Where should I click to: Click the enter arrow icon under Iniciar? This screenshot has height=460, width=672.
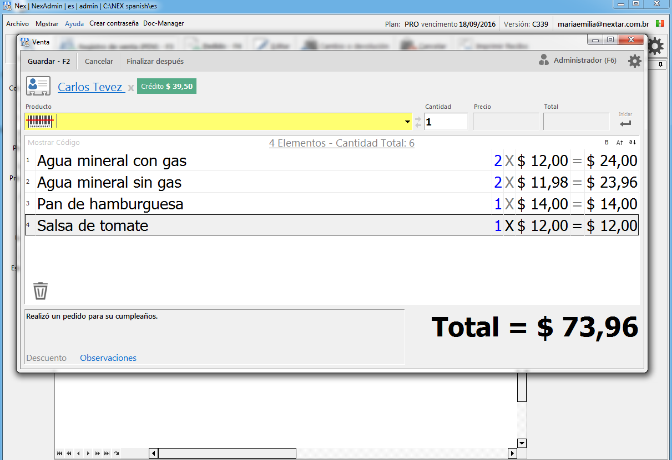click(x=625, y=123)
